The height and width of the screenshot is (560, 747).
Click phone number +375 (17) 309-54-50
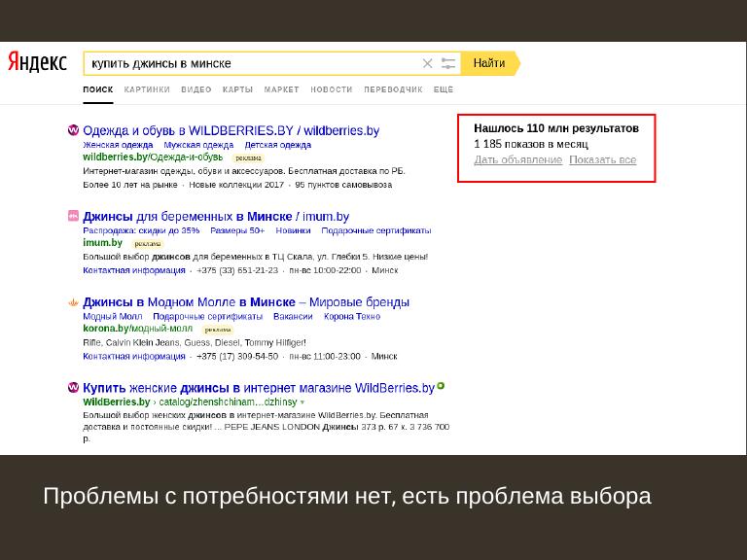point(237,356)
